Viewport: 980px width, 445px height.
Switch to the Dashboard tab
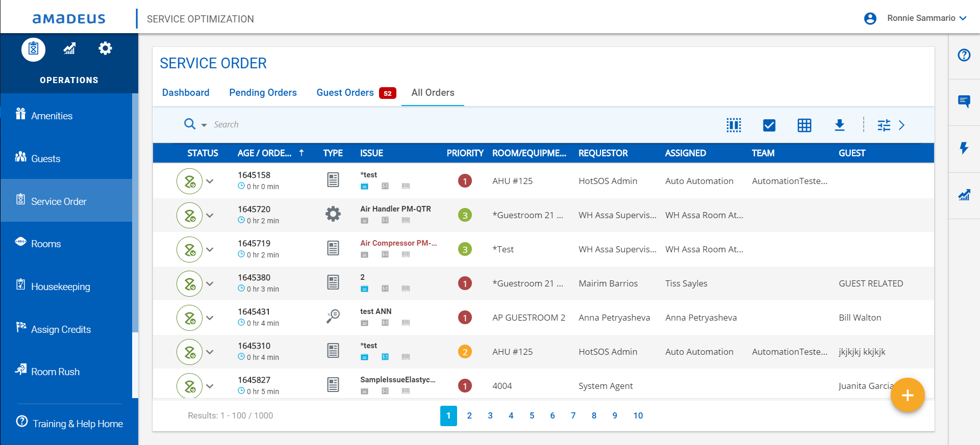click(186, 92)
